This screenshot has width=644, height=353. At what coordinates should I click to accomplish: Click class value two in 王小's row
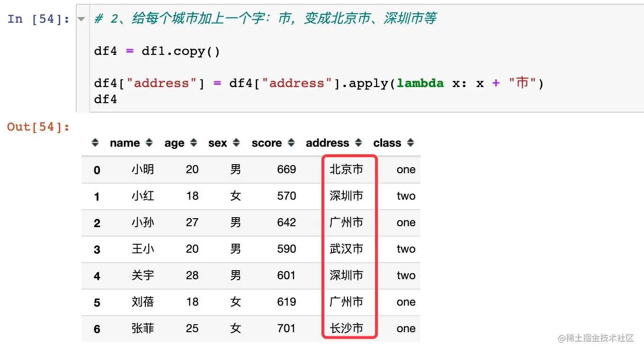point(406,249)
